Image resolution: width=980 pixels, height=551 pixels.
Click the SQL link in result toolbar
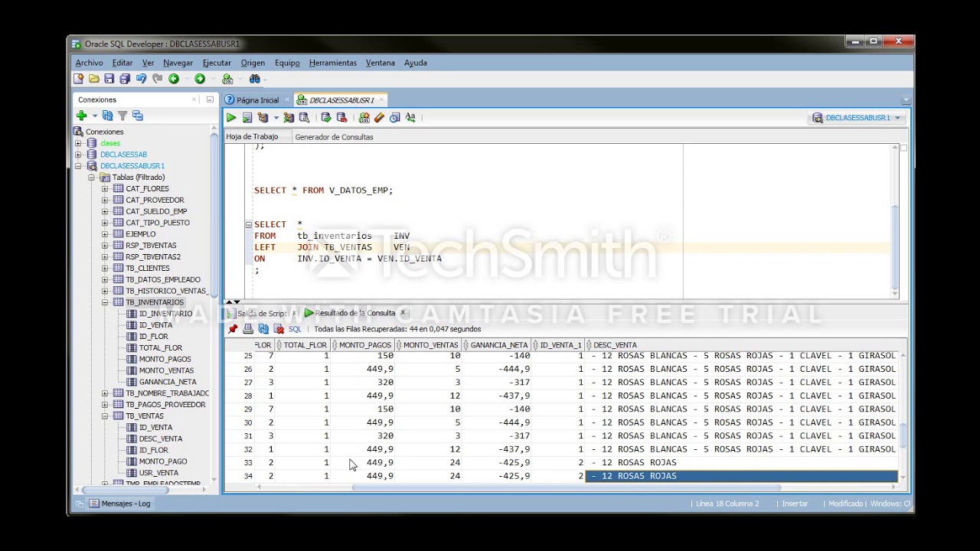295,329
